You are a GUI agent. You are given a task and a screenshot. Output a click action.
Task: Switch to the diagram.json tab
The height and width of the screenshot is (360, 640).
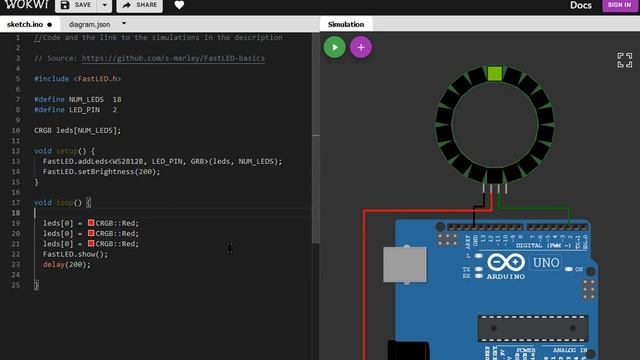(89, 24)
